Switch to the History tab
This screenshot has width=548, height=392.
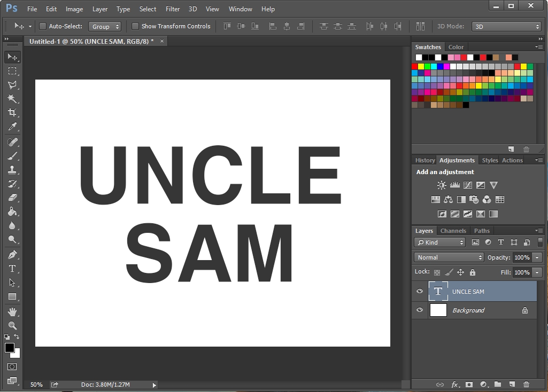425,160
